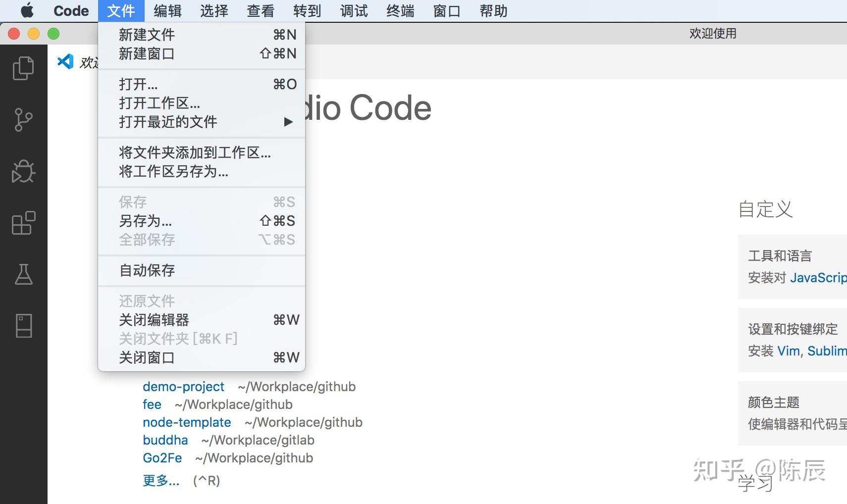
Task: Expand the 打开最近的文件 submenu
Action: tap(202, 122)
